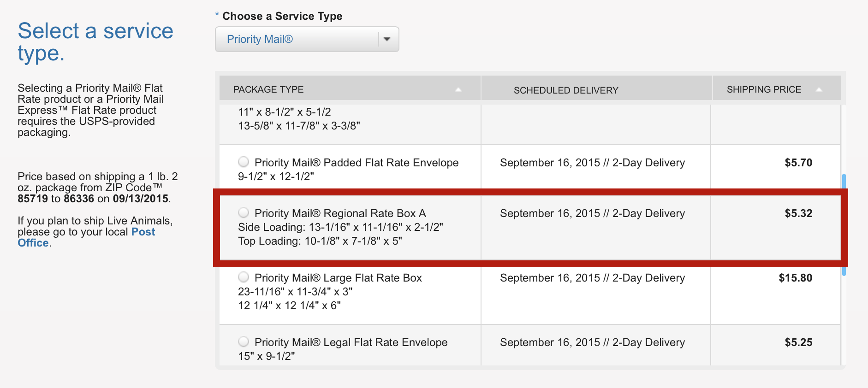868x388 pixels.
Task: Select Padded Flat Rate Envelope radio button
Action: 244,162
